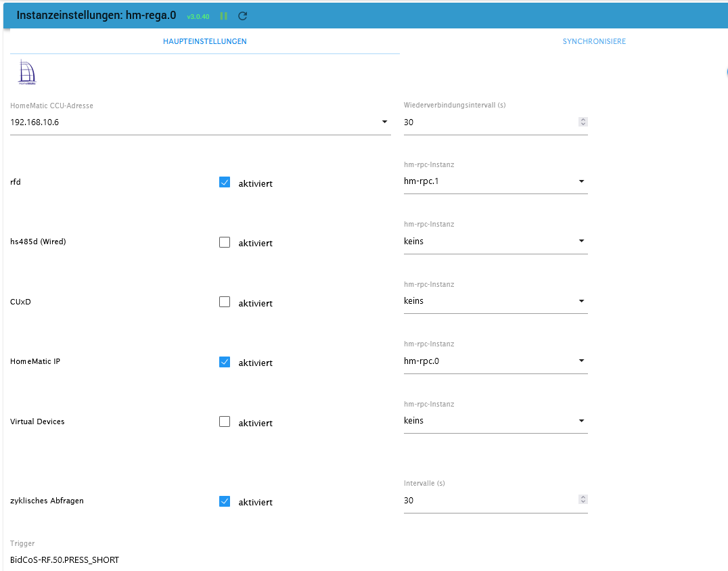Click the restart instance refresh icon
The image size is (728, 571).
click(x=243, y=16)
